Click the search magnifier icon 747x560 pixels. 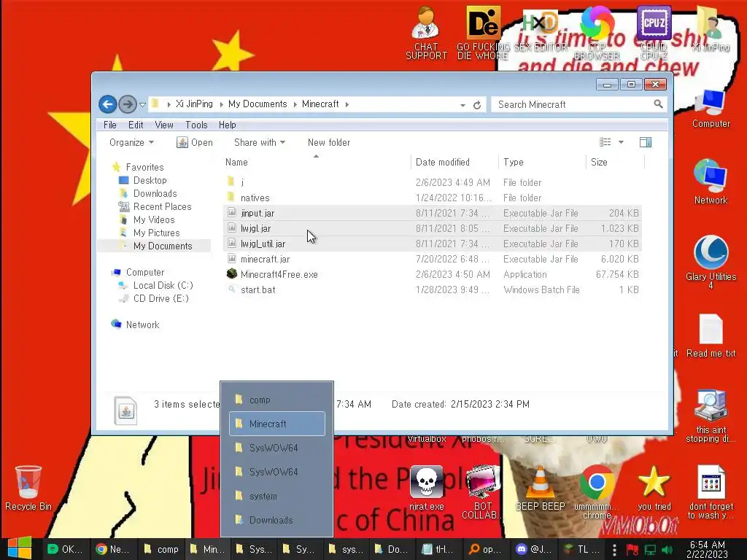658,104
